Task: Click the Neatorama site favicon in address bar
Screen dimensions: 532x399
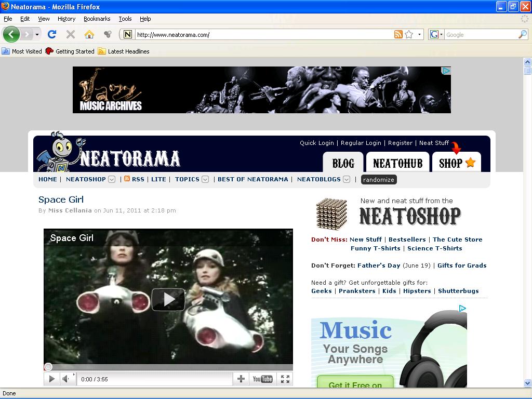Action: [x=128, y=34]
